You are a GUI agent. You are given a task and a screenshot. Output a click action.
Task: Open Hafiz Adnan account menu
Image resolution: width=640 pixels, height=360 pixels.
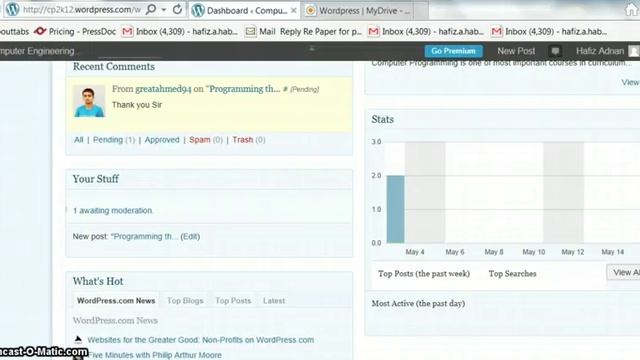pos(606,51)
